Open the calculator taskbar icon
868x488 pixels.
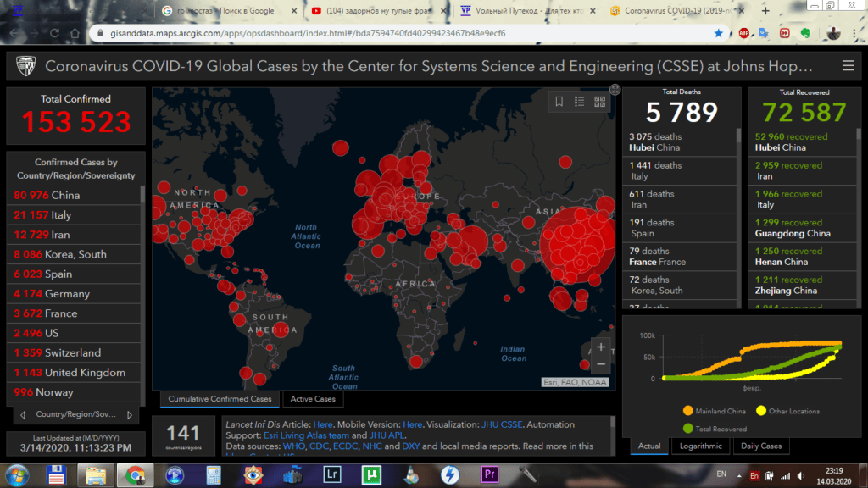[x=214, y=474]
